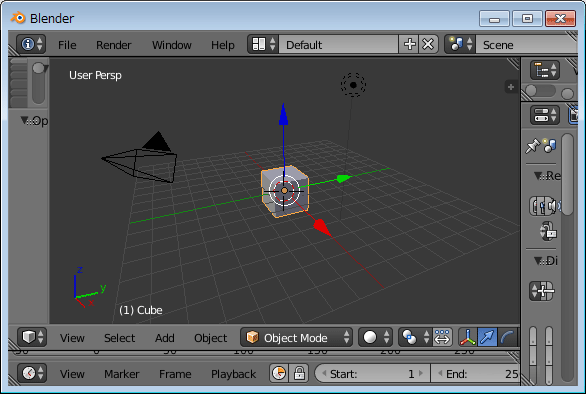586x394 pixels.
Task: Click the Outliner editor type icon
Action: (x=545, y=70)
